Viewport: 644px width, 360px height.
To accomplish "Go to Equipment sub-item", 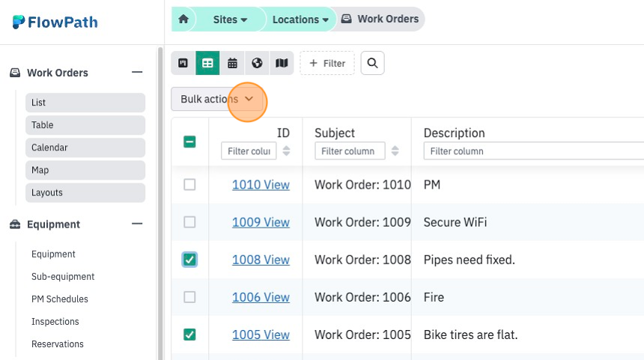I will click(53, 254).
